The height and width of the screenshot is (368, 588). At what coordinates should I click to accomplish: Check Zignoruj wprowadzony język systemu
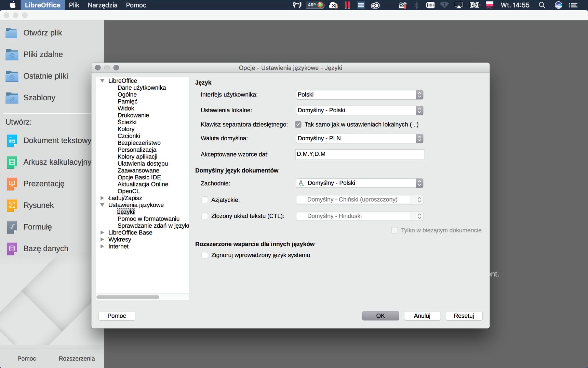205,255
